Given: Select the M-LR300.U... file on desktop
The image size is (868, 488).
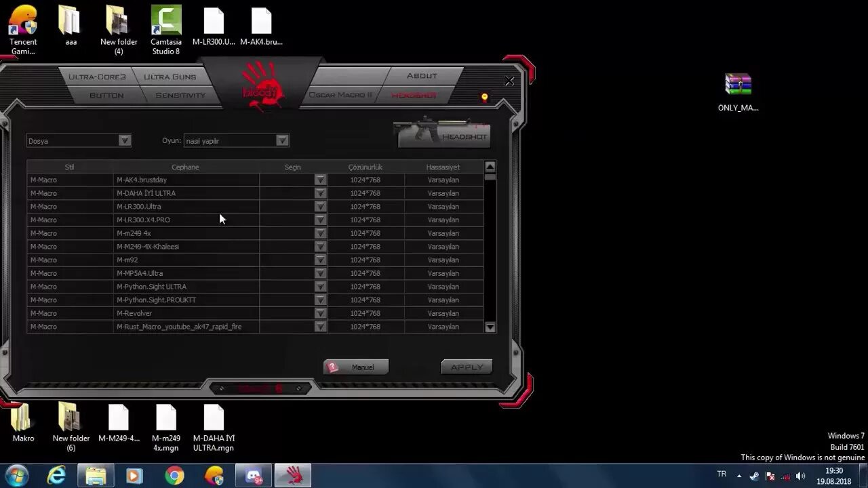Looking at the screenshot, I should pos(214,27).
